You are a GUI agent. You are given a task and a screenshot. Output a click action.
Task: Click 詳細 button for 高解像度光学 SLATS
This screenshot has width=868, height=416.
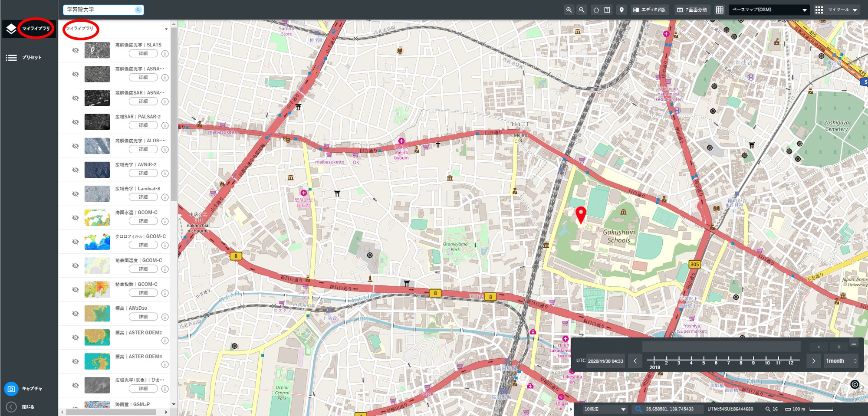point(143,54)
